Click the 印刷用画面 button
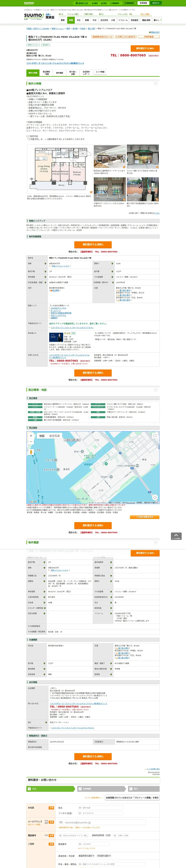This screenshot has height=868, width=186. point(148,37)
